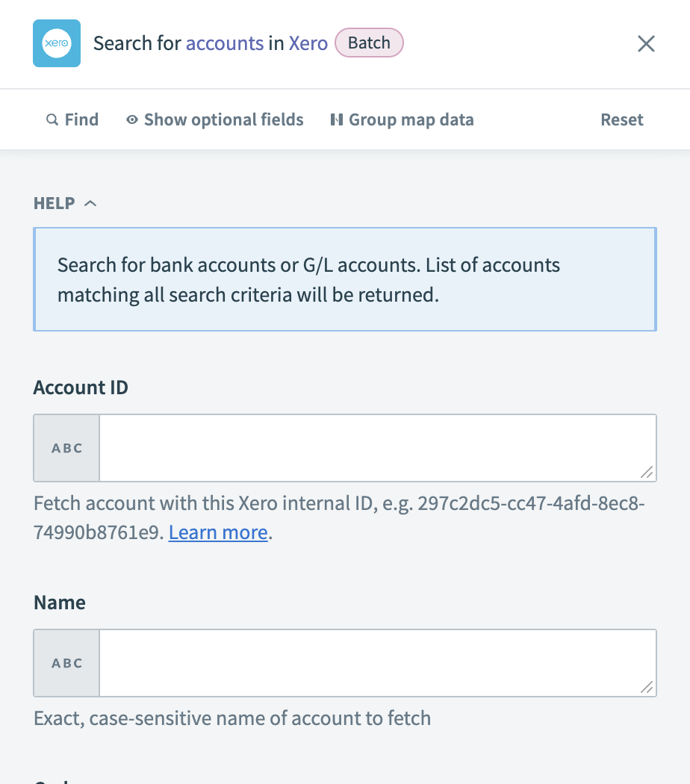
Task: Click the accounts link in the title
Action: (x=226, y=43)
